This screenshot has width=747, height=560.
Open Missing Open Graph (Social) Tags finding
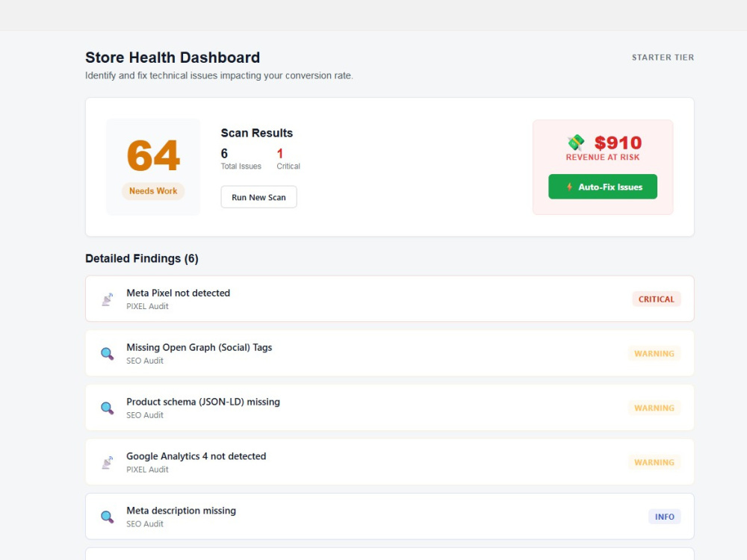(x=390, y=353)
